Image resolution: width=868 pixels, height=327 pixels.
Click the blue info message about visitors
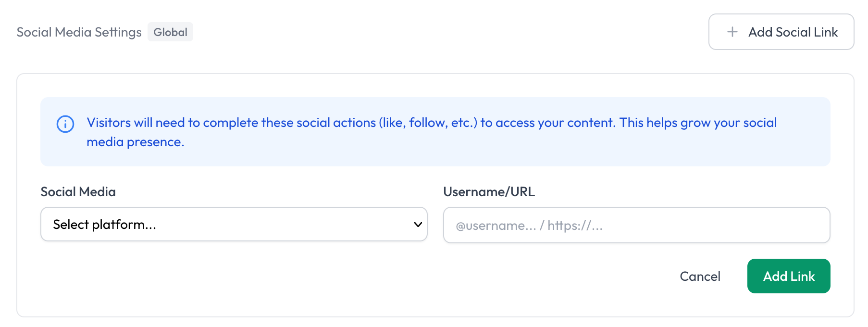431,123
